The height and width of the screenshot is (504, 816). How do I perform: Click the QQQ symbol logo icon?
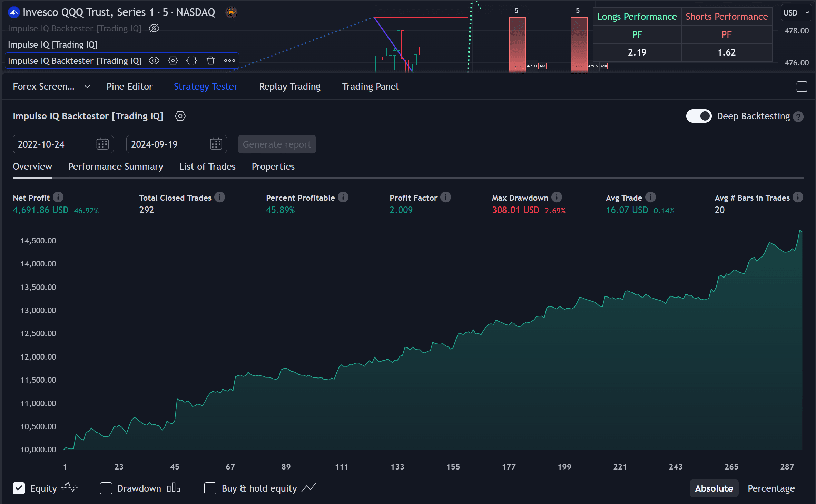(x=14, y=12)
